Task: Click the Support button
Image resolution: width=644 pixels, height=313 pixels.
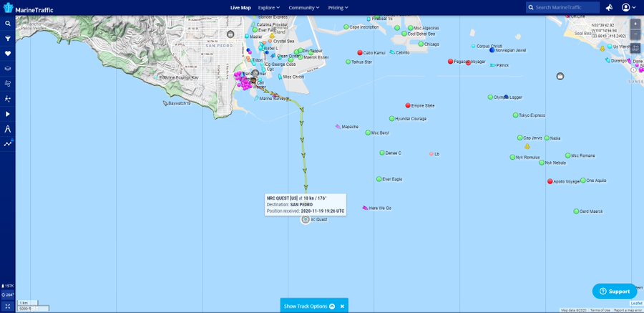Action: point(614,292)
